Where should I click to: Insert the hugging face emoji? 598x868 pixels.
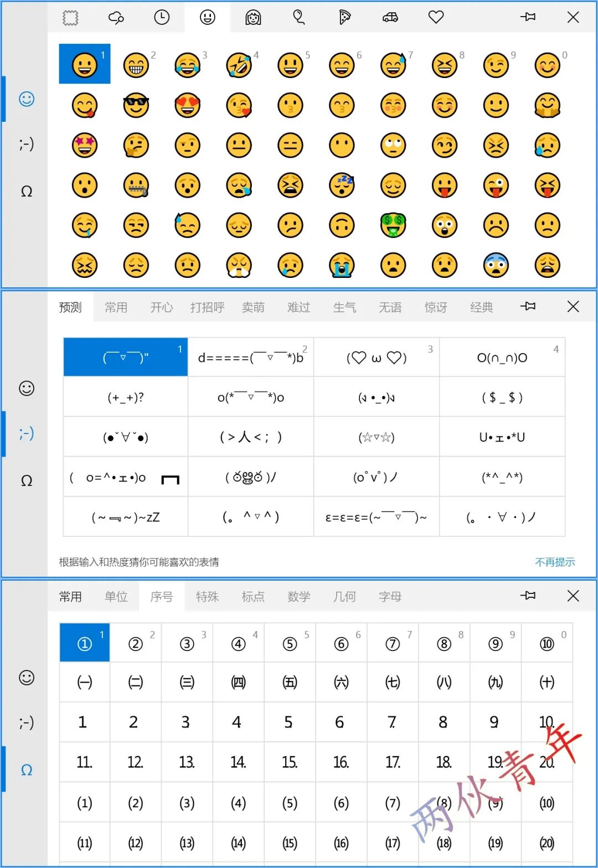[x=548, y=105]
